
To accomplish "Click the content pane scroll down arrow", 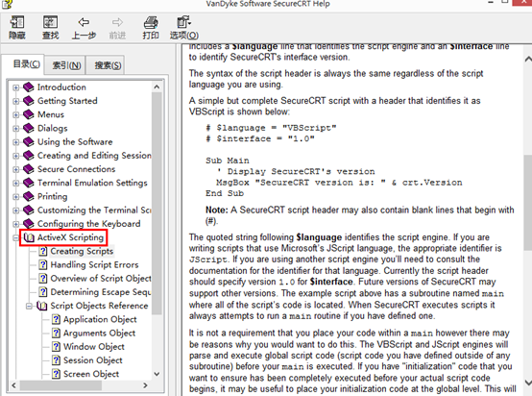I will (528, 383).
